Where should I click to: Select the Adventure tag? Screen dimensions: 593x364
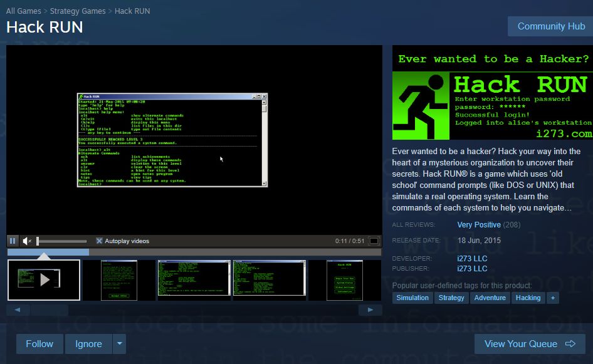click(x=490, y=298)
